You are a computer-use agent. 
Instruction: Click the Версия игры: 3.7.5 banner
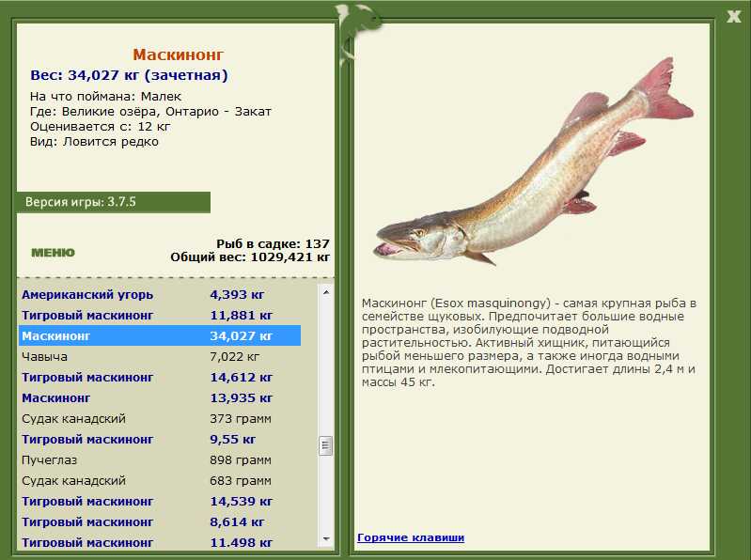click(x=114, y=202)
